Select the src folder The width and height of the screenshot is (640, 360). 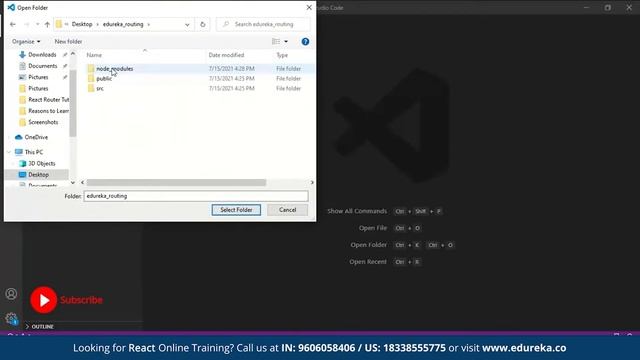click(x=100, y=88)
